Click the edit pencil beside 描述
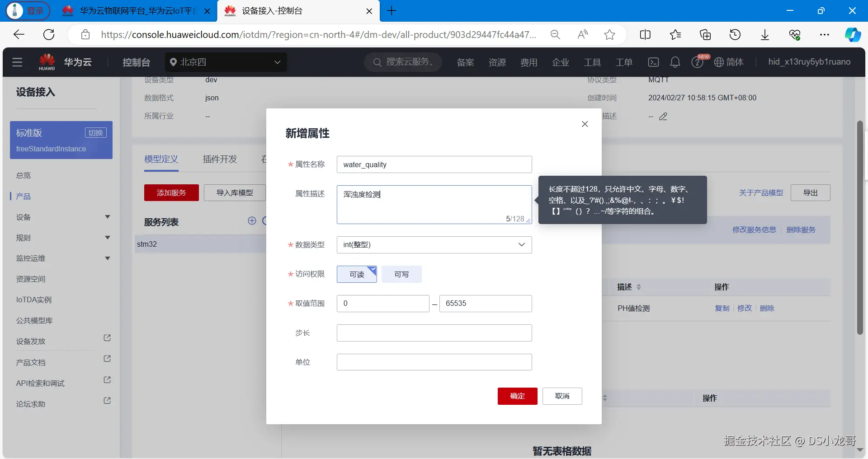Screen dimensions: 868x459 tap(663, 117)
